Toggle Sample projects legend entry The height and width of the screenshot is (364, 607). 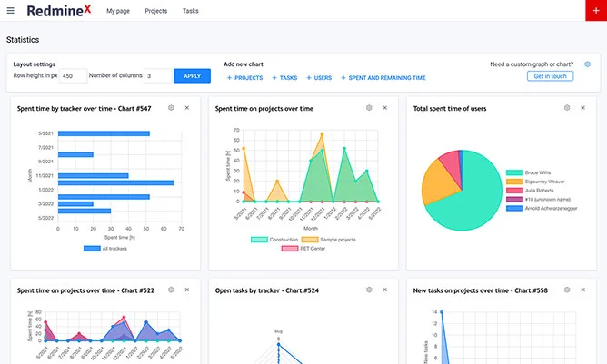pyautogui.click(x=329, y=240)
